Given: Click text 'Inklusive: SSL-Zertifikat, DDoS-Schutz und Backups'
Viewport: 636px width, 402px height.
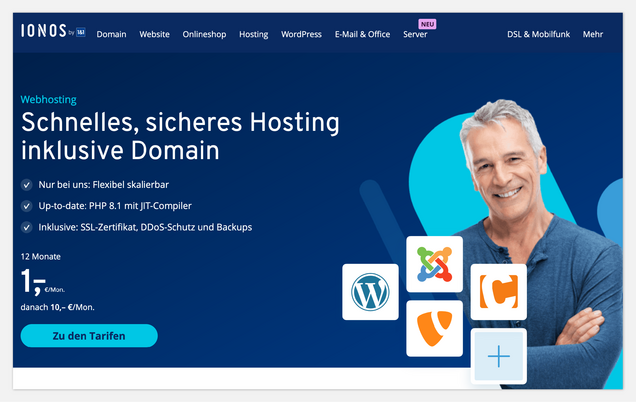Looking at the screenshot, I should tap(145, 227).
